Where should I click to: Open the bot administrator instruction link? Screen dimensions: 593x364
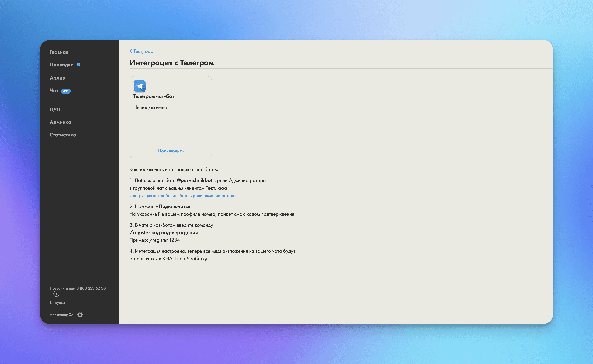182,196
